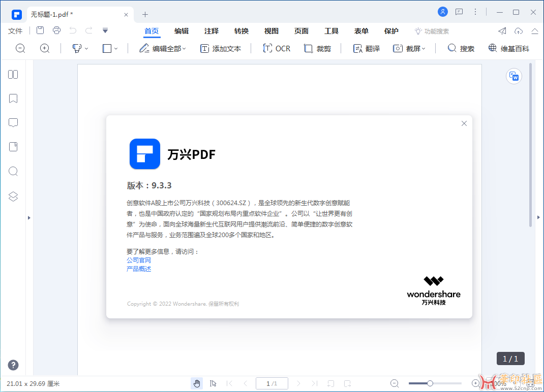Screen dimensions: 544x392
Task: Click the print icon
Action: pos(56,30)
